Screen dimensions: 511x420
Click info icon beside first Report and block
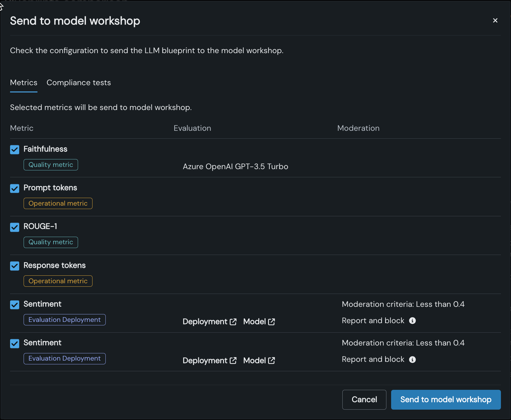412,321
